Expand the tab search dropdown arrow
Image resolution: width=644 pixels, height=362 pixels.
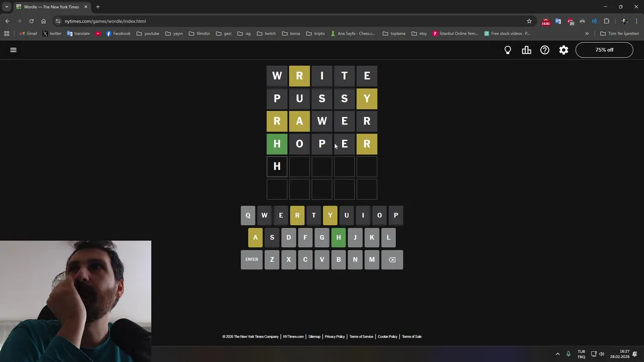pos(7,7)
